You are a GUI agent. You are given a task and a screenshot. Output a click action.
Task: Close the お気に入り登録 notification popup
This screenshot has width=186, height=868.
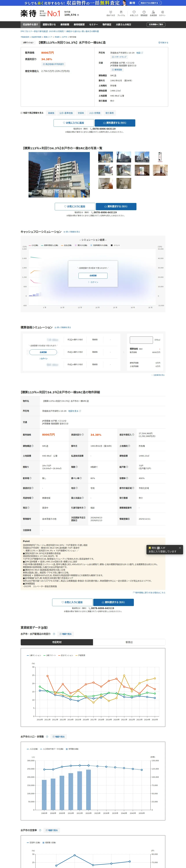pyautogui.click(x=180, y=548)
